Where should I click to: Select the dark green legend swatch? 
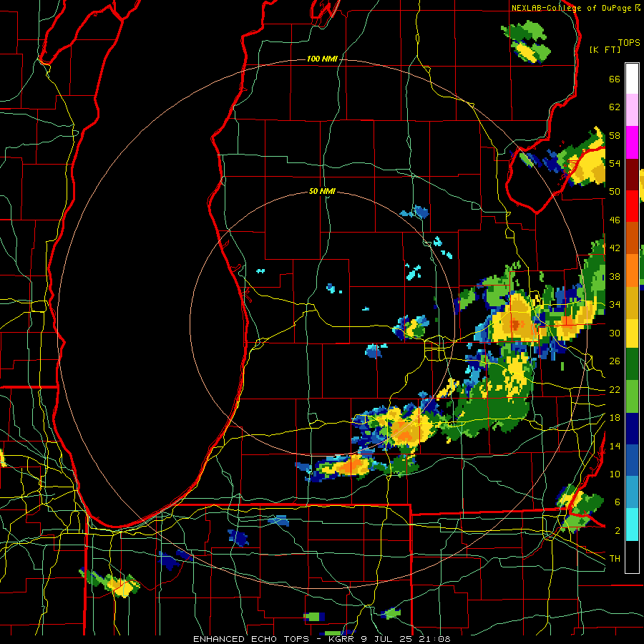click(x=632, y=364)
